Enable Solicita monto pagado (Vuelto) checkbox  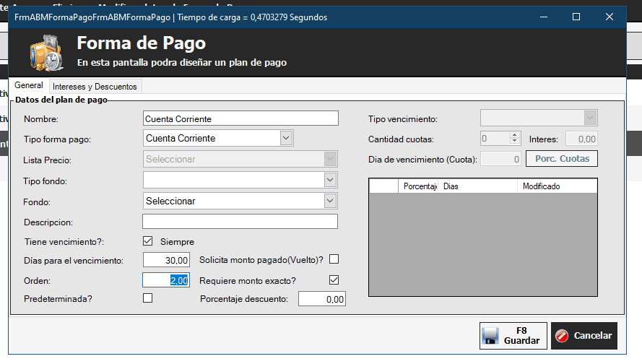pos(334,260)
